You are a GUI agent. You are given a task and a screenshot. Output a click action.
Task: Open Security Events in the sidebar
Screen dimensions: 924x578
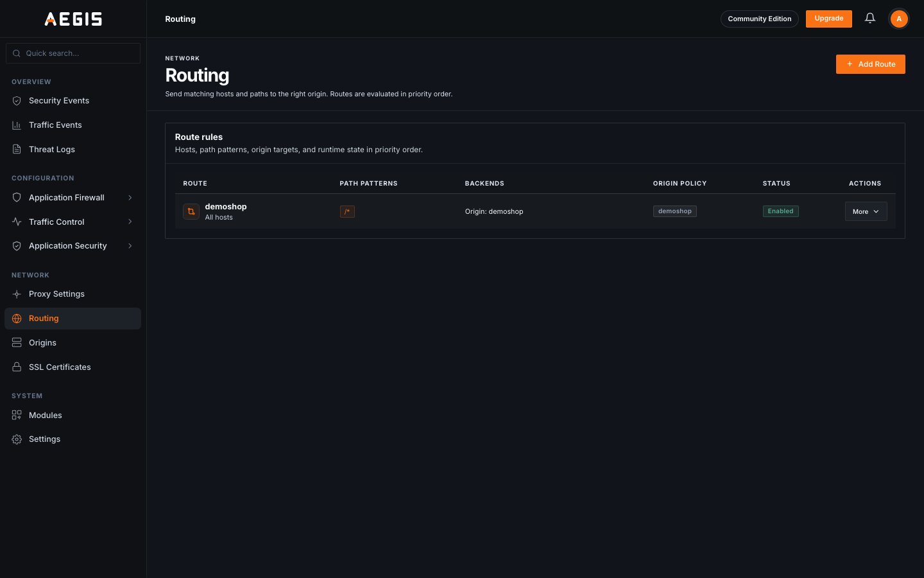click(x=73, y=101)
